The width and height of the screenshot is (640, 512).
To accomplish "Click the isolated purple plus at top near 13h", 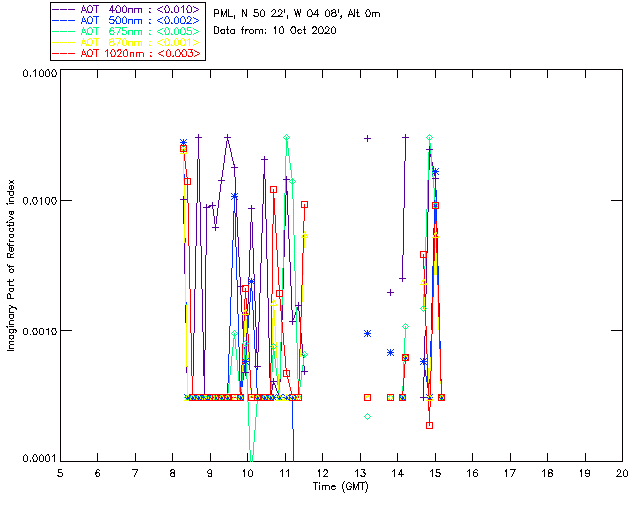I will click(367, 139).
